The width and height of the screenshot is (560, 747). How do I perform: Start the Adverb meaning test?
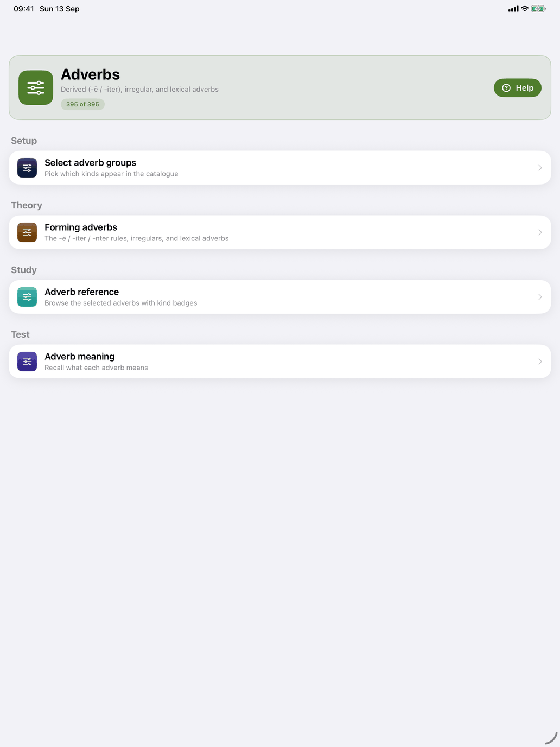(x=280, y=362)
